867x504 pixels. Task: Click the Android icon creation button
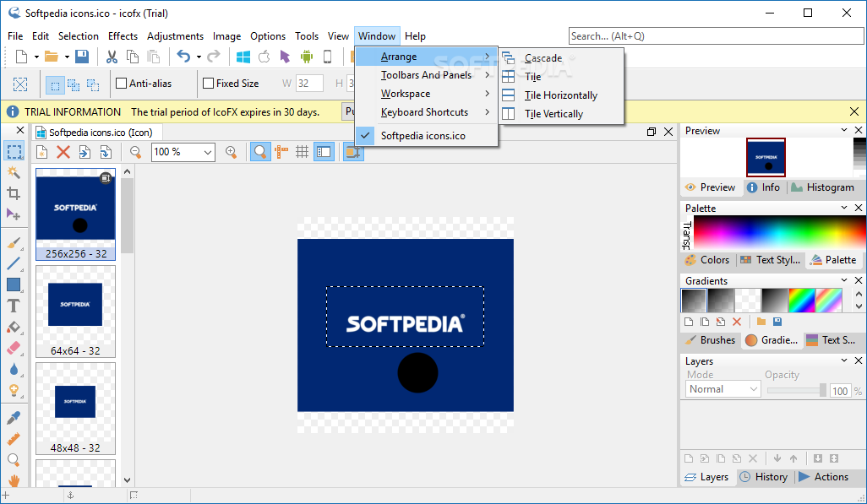tap(307, 57)
